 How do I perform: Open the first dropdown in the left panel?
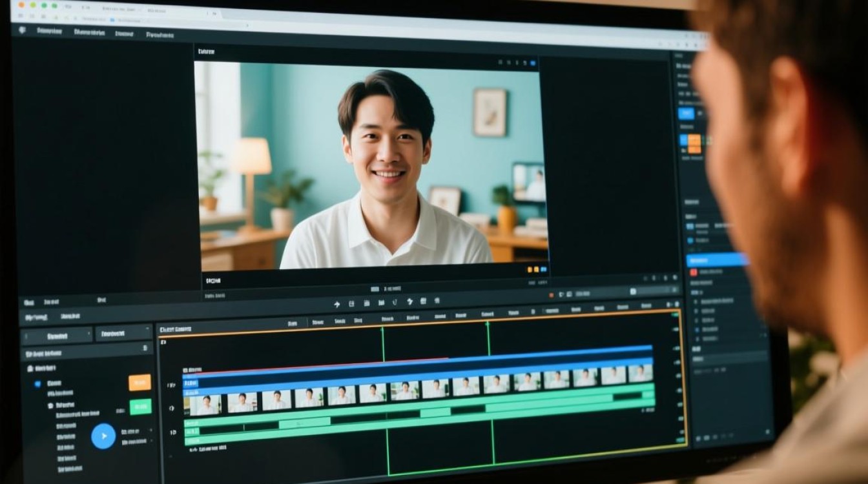[x=57, y=336]
